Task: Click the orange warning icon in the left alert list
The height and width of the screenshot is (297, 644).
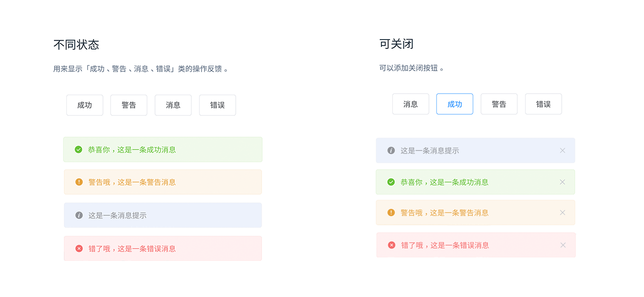Action: pos(79,182)
